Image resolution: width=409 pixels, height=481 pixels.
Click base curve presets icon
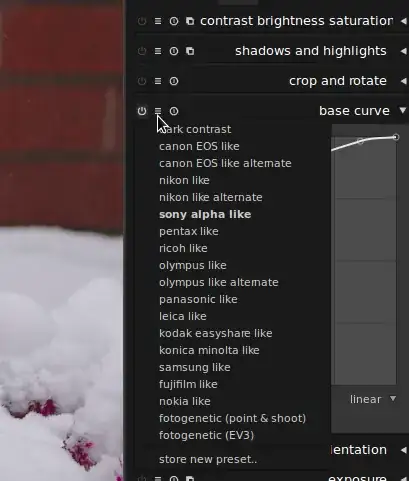click(x=158, y=111)
